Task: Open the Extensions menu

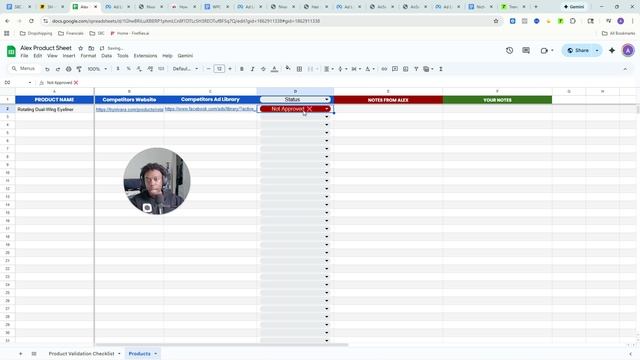Action: 145,56
